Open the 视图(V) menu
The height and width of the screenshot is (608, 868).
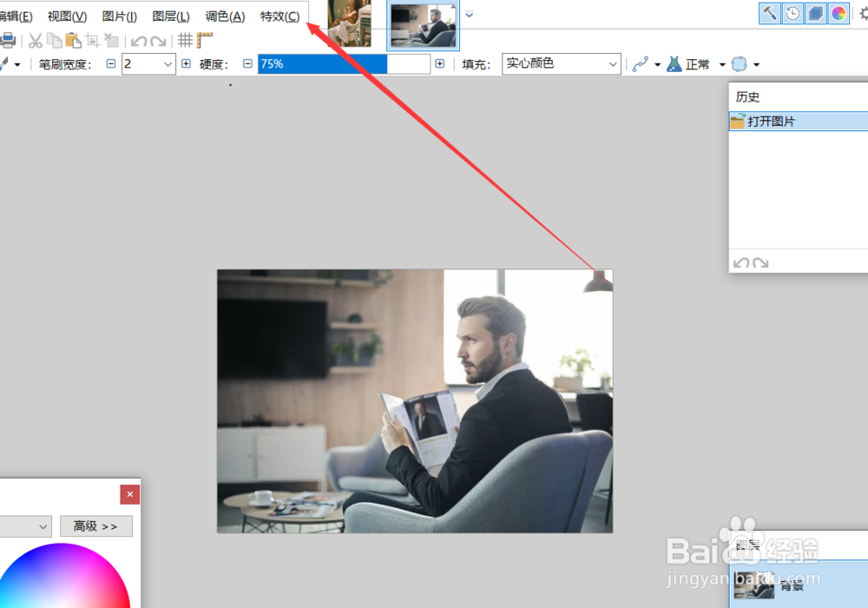click(x=67, y=17)
